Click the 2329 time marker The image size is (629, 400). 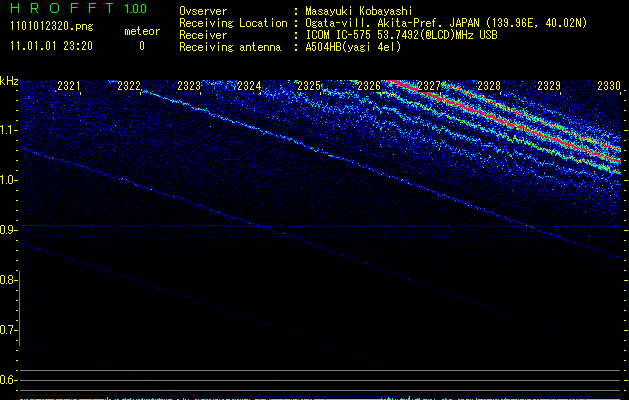point(549,85)
